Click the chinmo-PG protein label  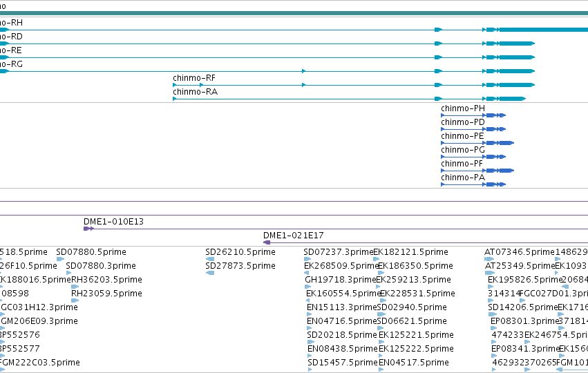[x=463, y=150]
